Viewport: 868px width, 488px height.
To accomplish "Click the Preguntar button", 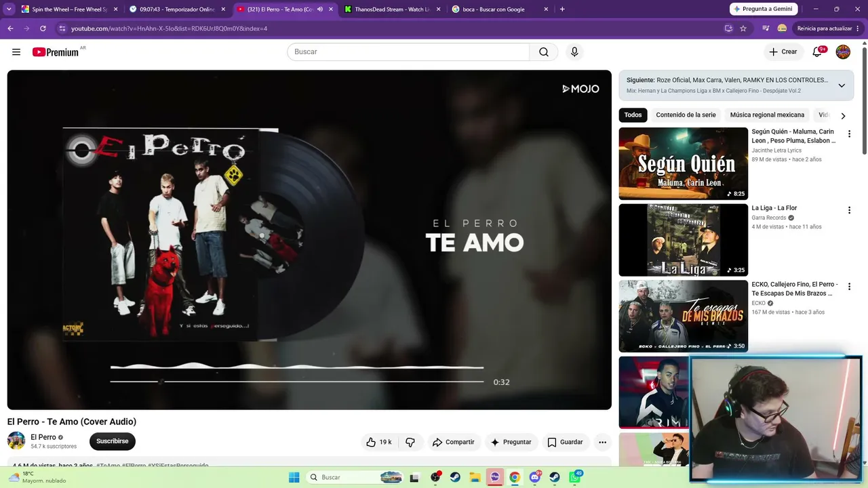I will click(x=511, y=442).
